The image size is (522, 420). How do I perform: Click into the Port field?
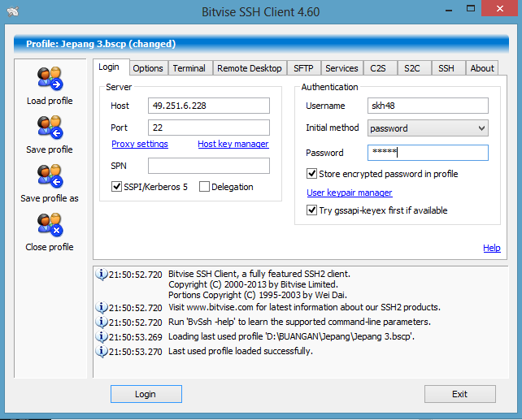(x=209, y=128)
